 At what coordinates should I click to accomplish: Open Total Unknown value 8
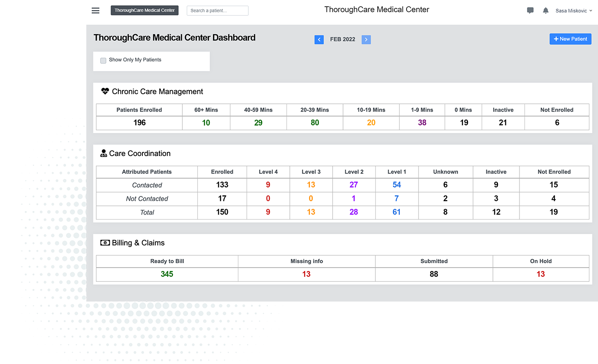click(x=445, y=212)
